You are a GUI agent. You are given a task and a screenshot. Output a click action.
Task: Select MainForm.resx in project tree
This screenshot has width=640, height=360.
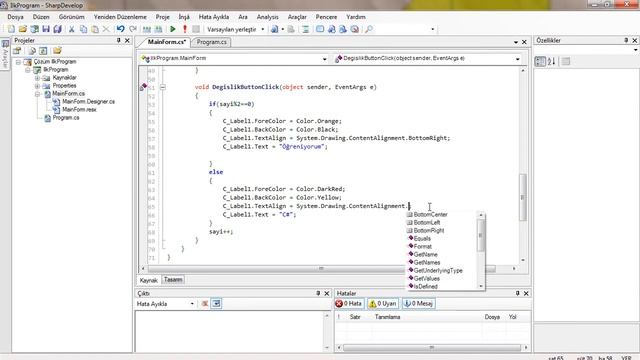[x=79, y=109]
